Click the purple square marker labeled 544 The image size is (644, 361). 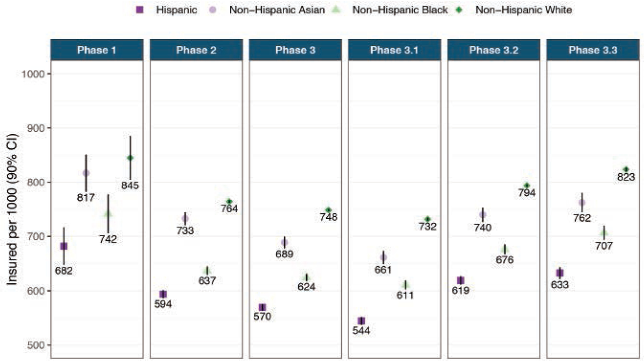tap(361, 321)
